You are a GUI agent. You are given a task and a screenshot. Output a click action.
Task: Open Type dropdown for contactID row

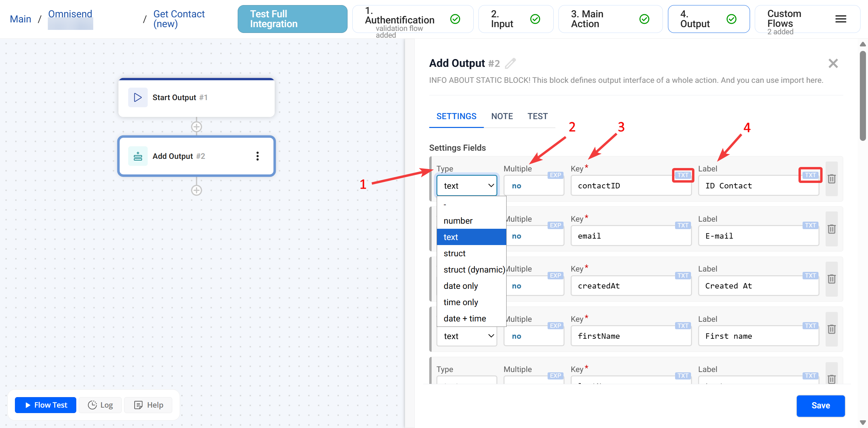point(467,186)
